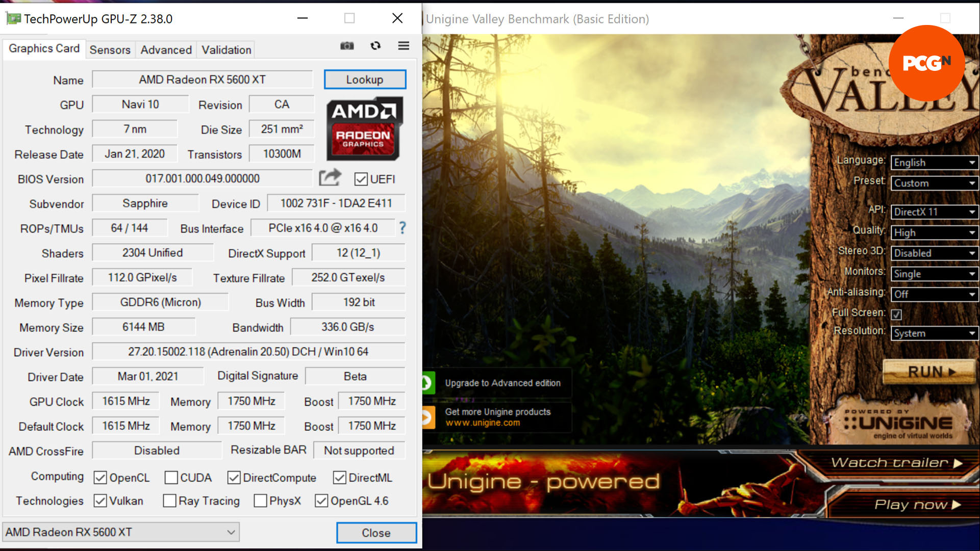Click the BIOS Version field value
This screenshot has width=980, height=551.
(202, 178)
